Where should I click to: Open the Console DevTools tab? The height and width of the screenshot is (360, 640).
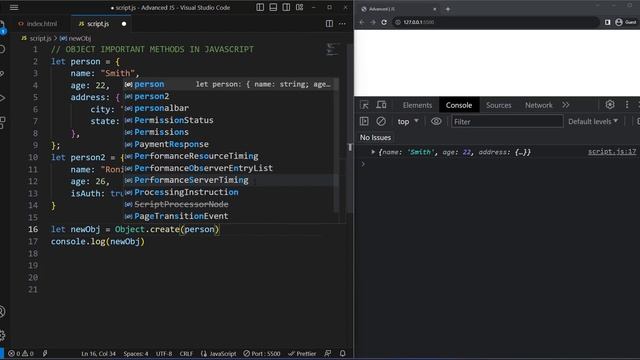click(459, 105)
